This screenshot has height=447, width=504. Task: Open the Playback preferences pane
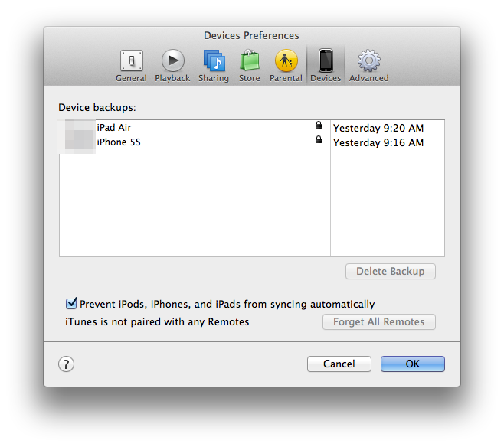172,66
